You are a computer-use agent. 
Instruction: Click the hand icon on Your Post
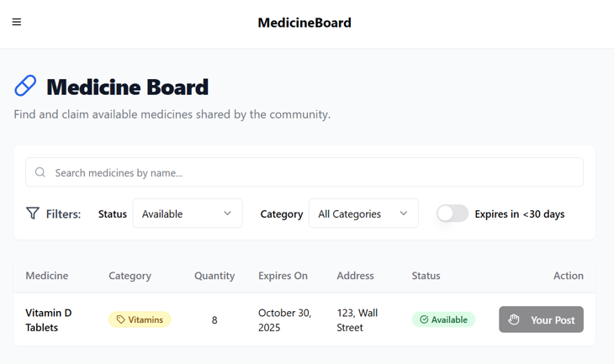click(514, 319)
